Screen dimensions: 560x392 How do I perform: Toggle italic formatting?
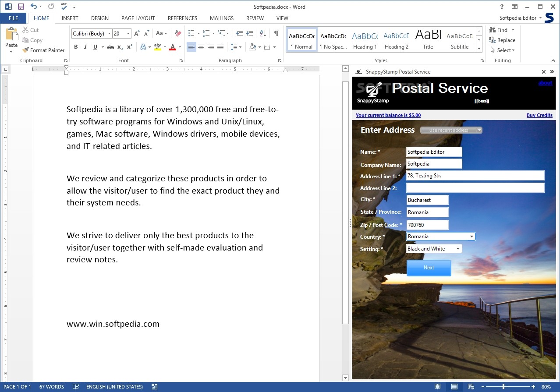pyautogui.click(x=85, y=47)
